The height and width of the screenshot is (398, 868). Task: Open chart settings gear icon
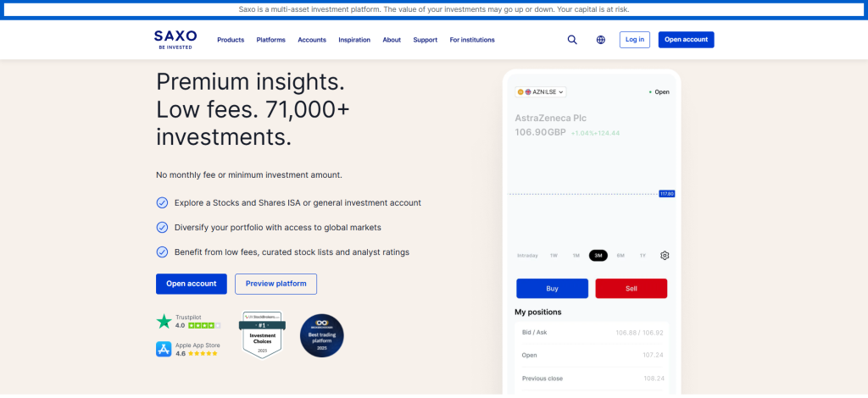coord(665,256)
